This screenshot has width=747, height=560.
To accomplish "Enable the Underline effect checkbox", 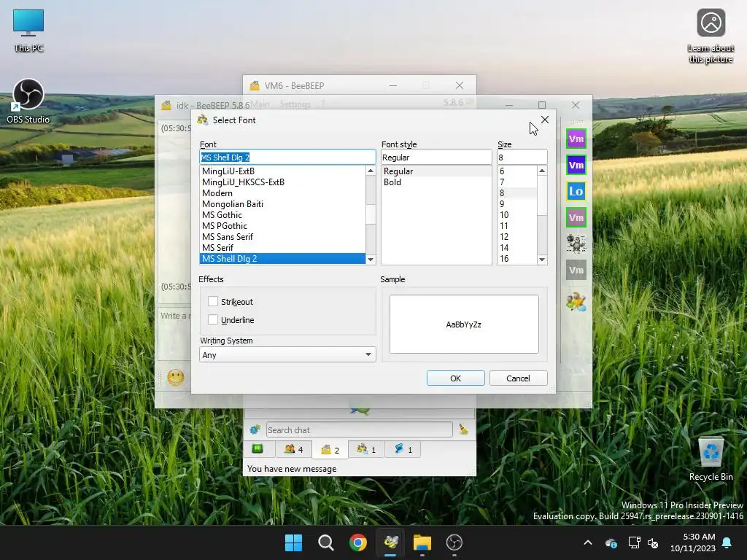I will coord(213,319).
